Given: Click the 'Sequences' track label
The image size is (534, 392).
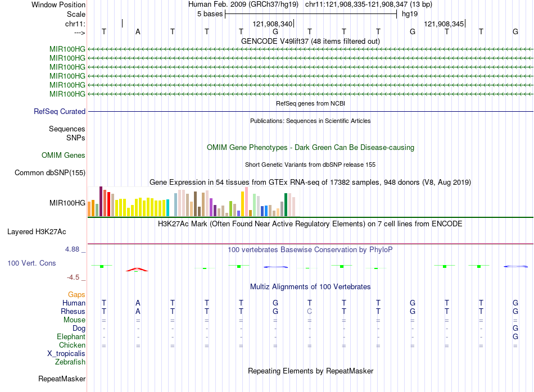Looking at the screenshot, I should (67, 129).
